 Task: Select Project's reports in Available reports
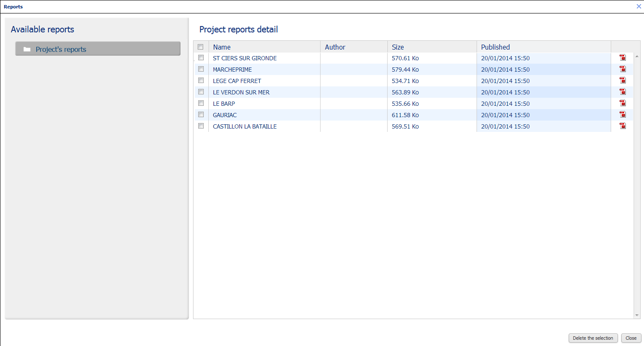click(98, 48)
